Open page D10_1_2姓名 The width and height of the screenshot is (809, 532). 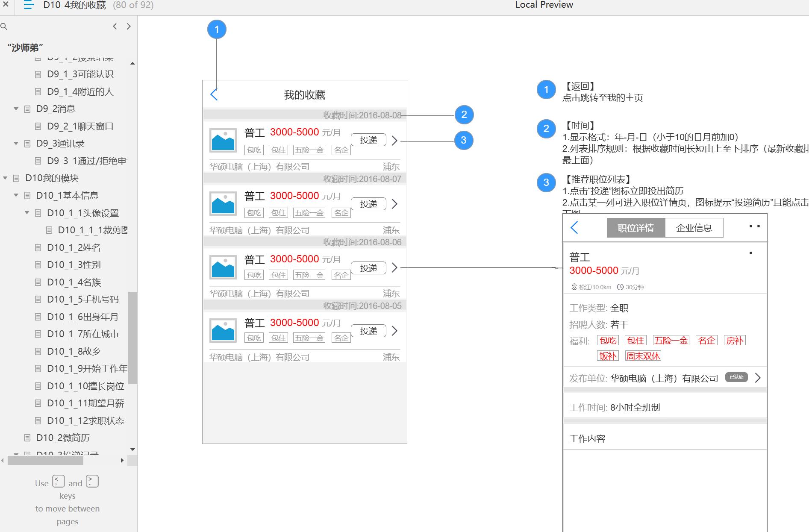74,247
